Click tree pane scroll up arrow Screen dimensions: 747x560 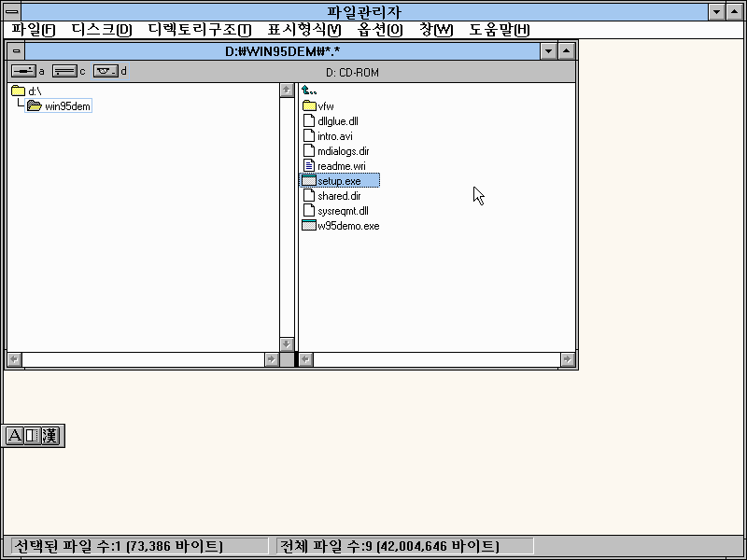point(287,90)
